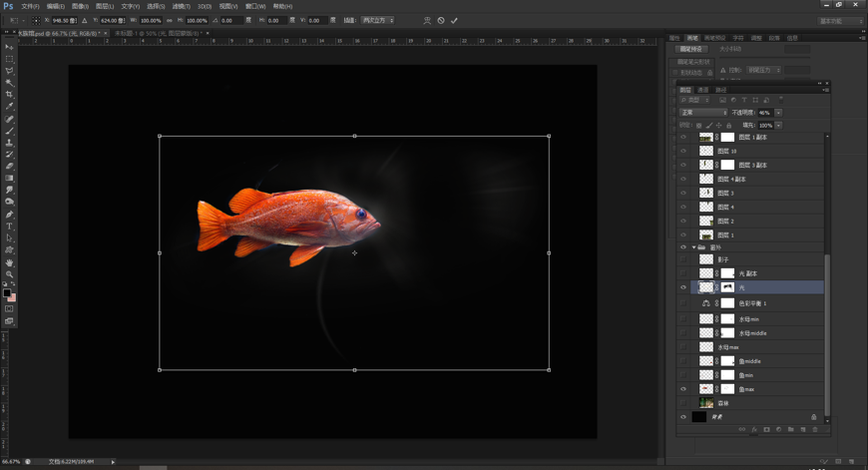
Task: Switch to the 路径 paths tab
Action: pos(720,90)
